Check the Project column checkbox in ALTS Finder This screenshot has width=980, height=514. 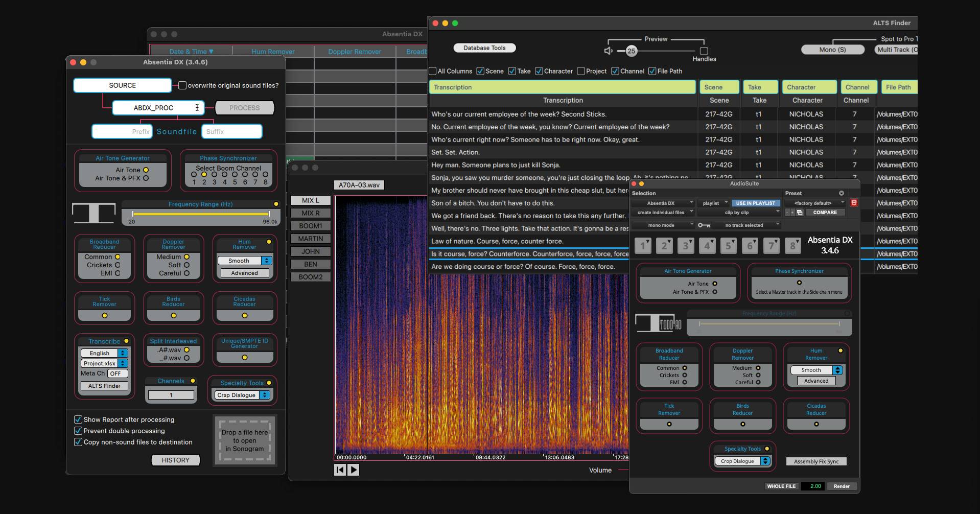(581, 71)
